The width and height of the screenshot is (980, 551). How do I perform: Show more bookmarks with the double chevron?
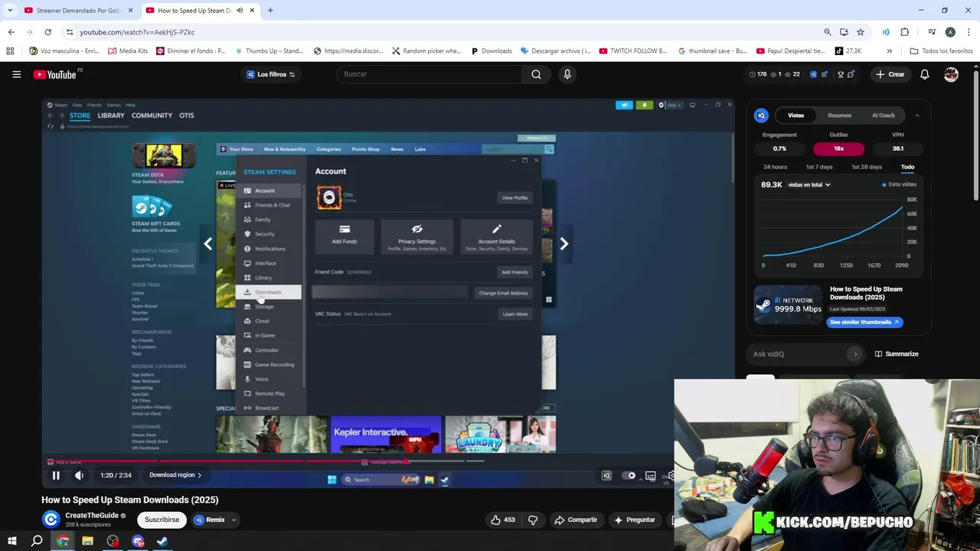tap(889, 51)
